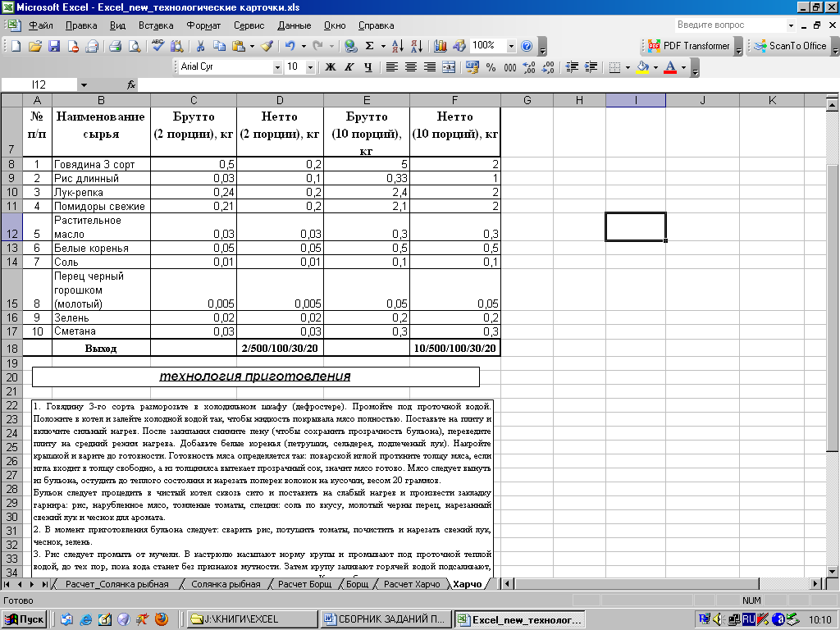Activate Format Painter brush icon
Image resolution: width=840 pixels, height=630 pixels.
267,46
